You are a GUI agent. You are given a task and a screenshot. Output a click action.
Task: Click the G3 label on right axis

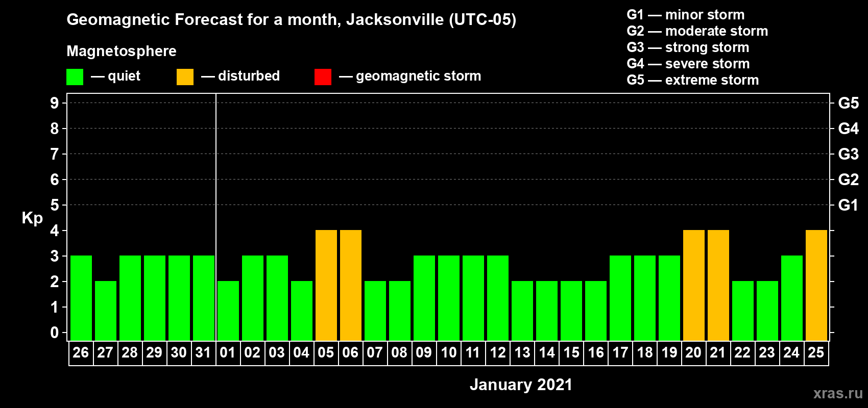tap(849, 154)
